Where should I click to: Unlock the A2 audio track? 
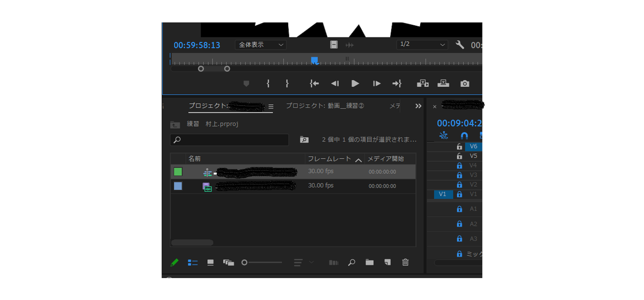pos(459,224)
